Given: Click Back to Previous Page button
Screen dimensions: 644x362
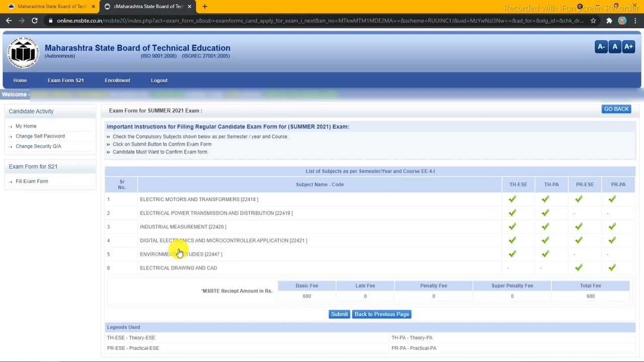Looking at the screenshot, I should click(382, 314).
